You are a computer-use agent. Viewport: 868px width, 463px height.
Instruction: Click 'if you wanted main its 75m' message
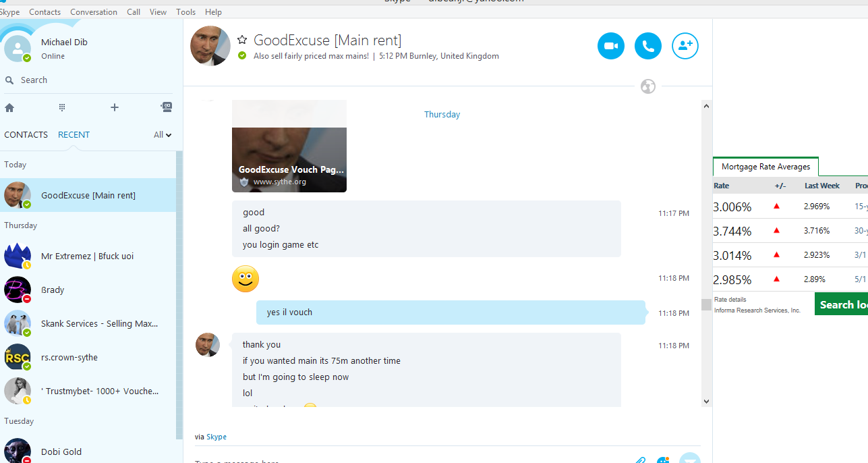pos(322,361)
